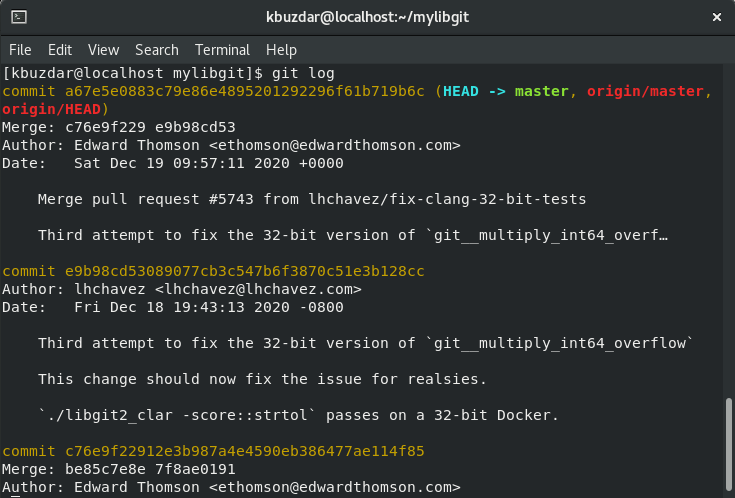
Task: Click the typed git log command
Action: pyautogui.click(x=302, y=74)
